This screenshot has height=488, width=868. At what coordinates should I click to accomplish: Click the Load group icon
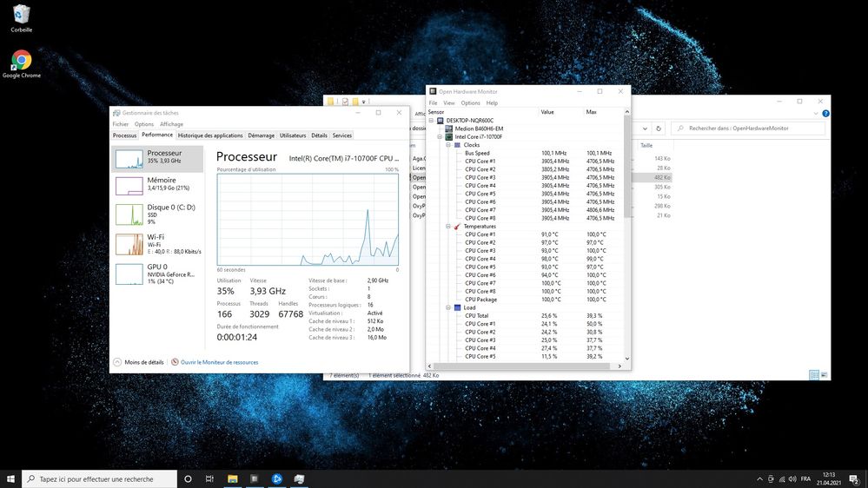457,307
